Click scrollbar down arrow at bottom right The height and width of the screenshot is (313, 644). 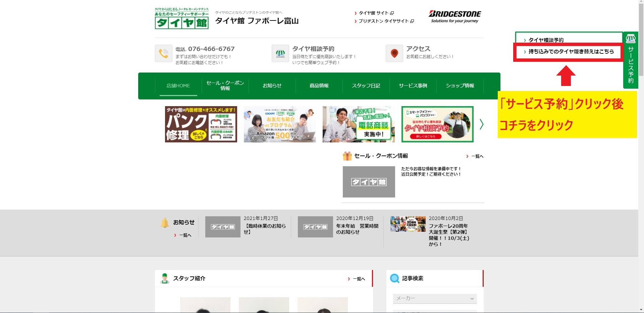click(x=641, y=310)
